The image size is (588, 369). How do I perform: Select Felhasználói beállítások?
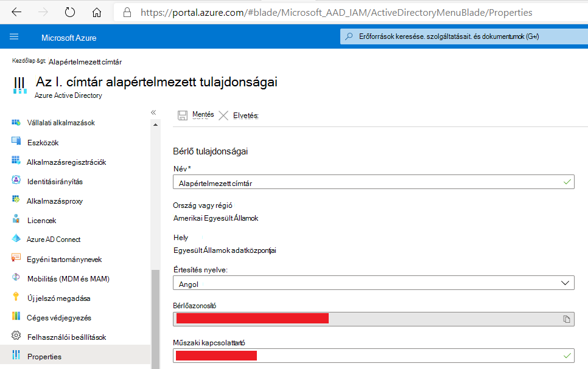67,337
